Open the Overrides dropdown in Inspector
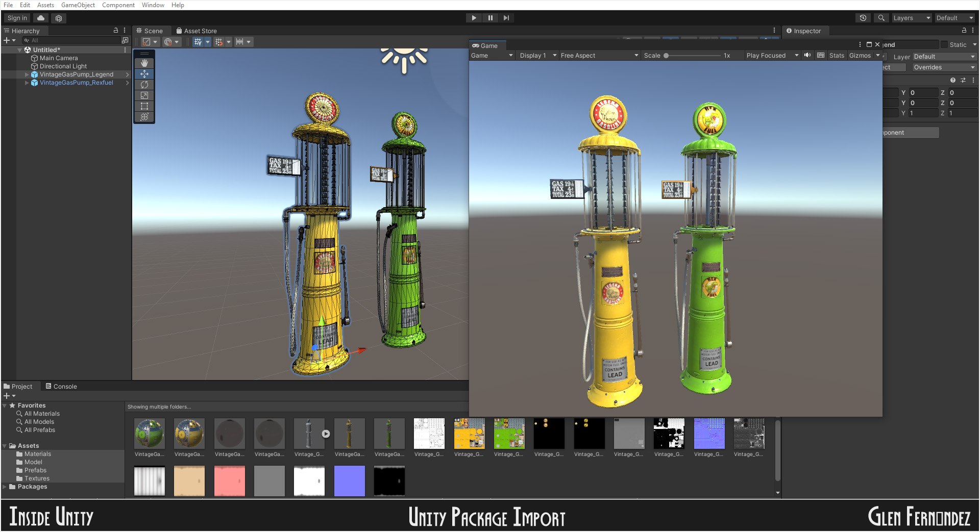 (x=944, y=67)
